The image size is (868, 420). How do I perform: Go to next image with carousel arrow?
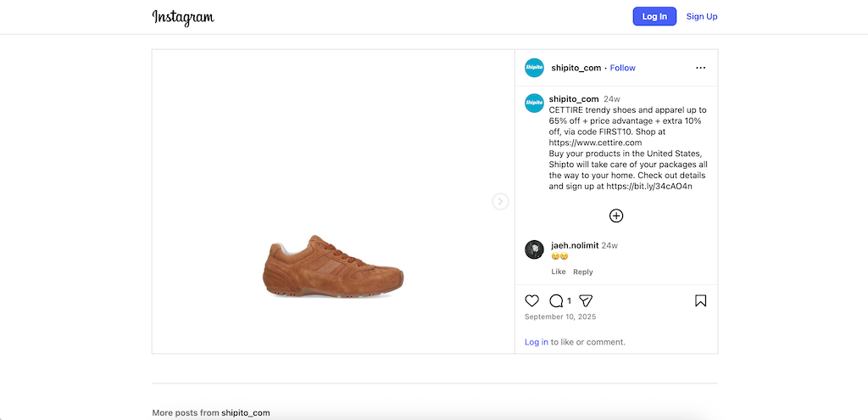click(500, 201)
